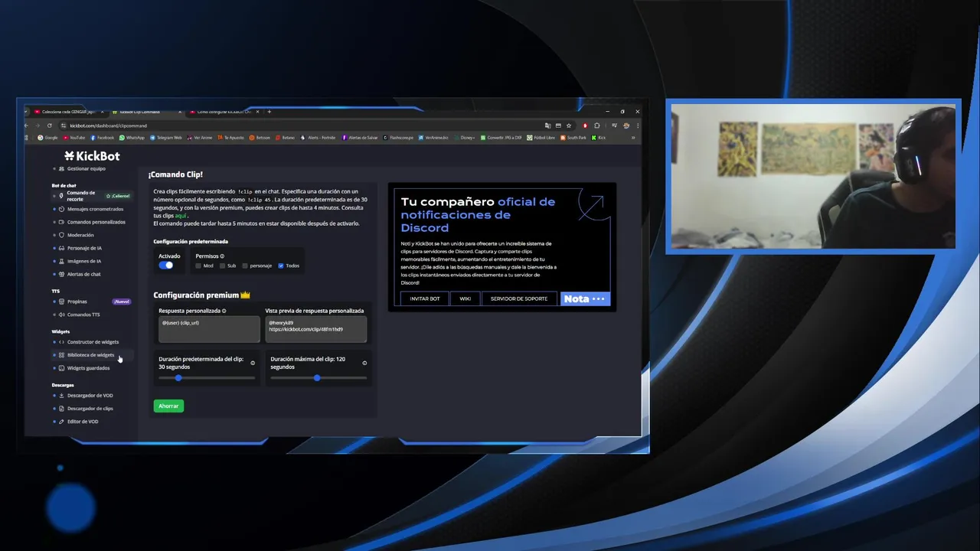Open the Ver Anime bookmark
980x551 pixels.
[200, 138]
